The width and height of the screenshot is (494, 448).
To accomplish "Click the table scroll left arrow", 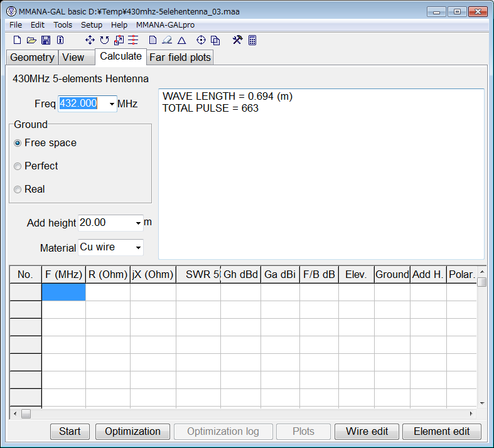I will point(15,413).
